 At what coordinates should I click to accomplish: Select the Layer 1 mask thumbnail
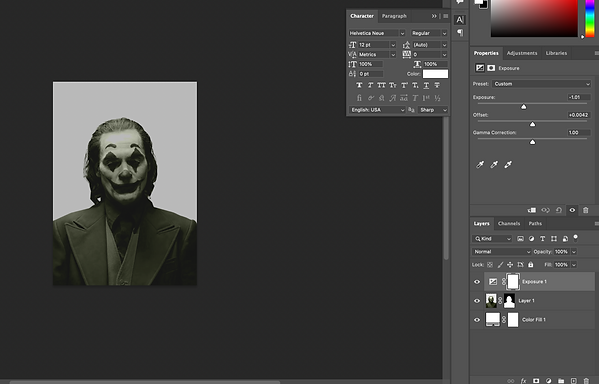tap(510, 301)
